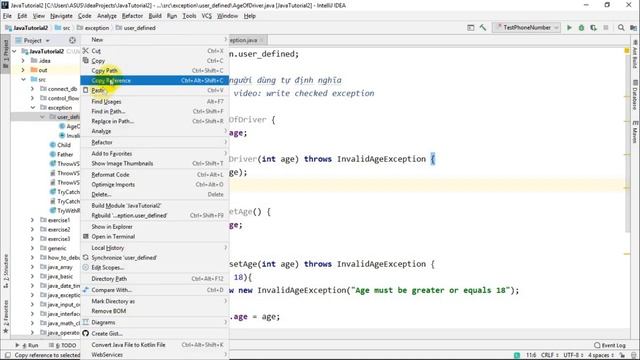Open Local History submenu

155,248
